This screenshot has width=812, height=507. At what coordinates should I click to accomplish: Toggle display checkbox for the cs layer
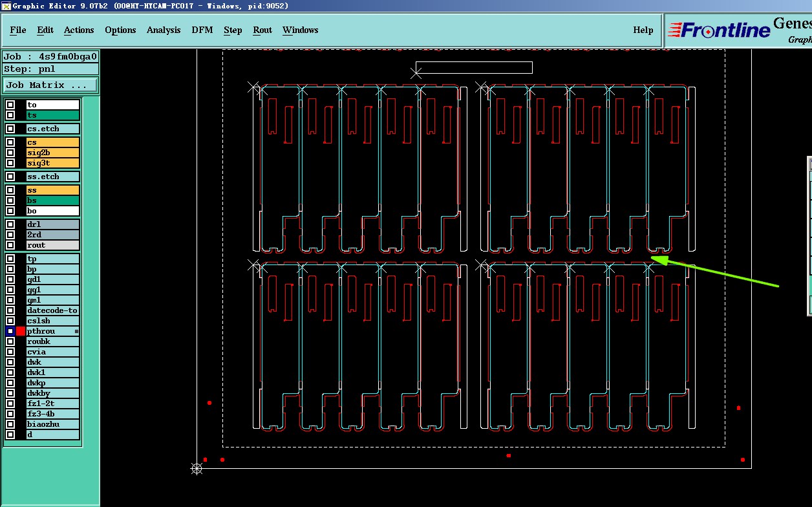[x=10, y=142]
